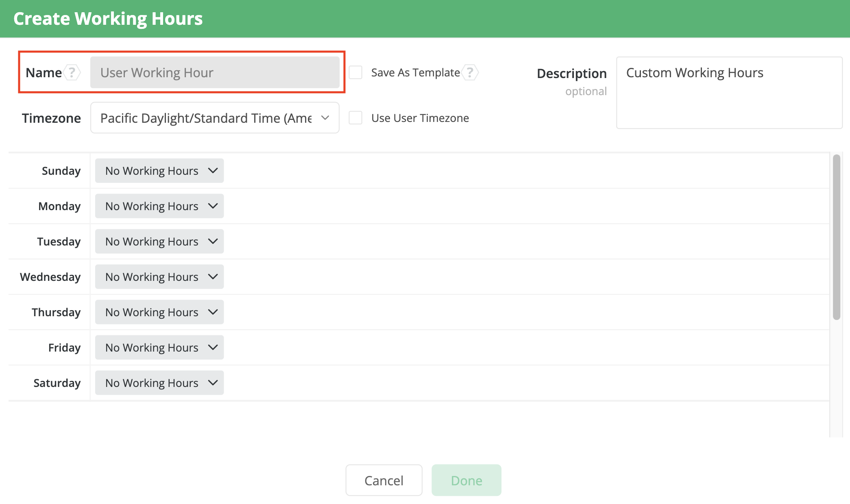Click chevron arrow on Sunday dropdown
The height and width of the screenshot is (504, 850).
(x=213, y=171)
